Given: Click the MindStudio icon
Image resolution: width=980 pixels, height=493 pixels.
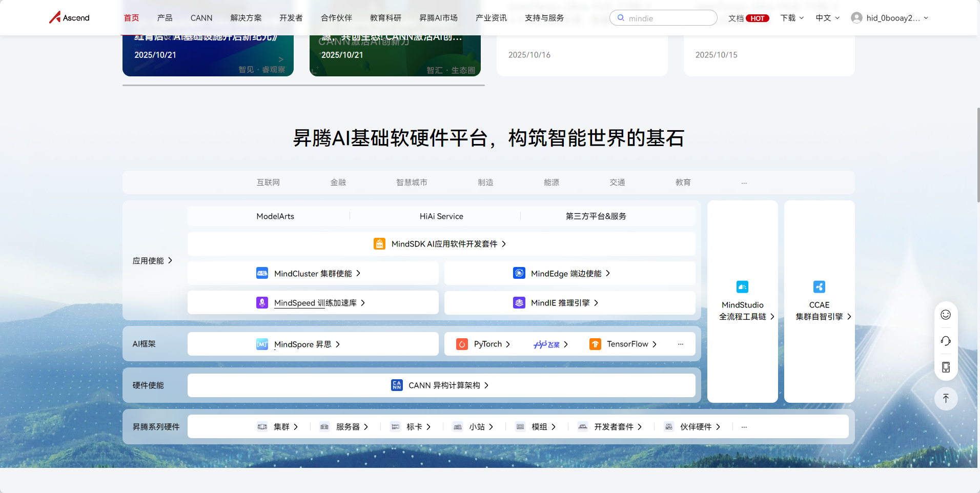Looking at the screenshot, I should coord(742,287).
